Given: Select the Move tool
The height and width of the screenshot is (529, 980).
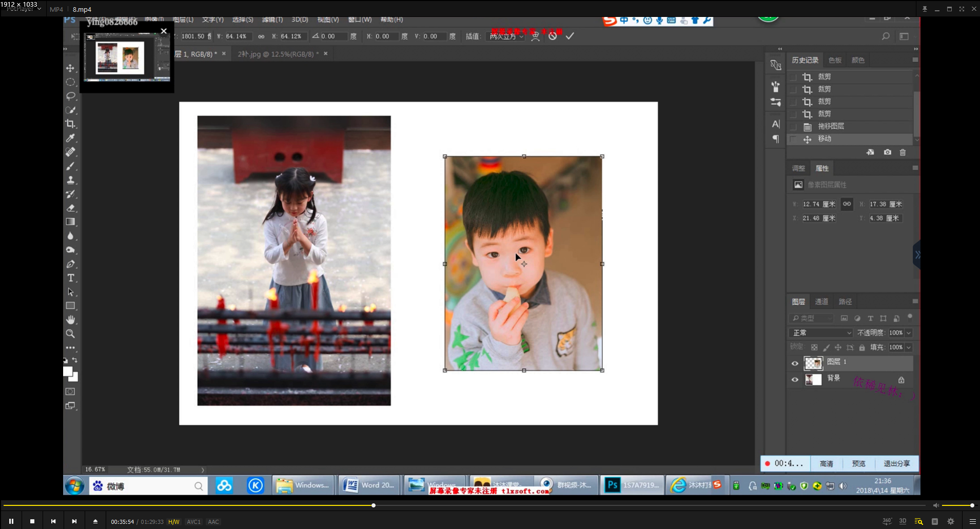Looking at the screenshot, I should (70, 68).
